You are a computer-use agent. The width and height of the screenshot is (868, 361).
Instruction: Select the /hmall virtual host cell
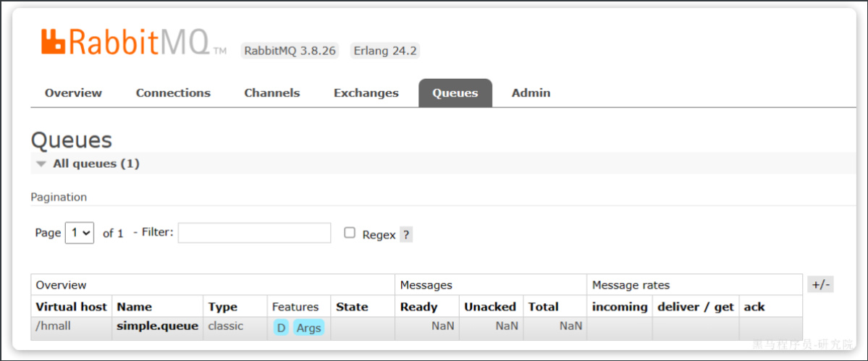[x=53, y=326]
